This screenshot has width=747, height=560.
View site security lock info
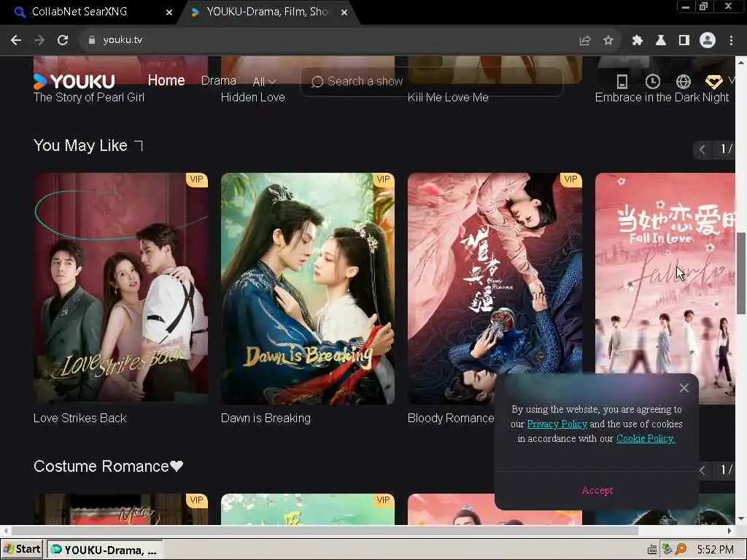coord(91,40)
